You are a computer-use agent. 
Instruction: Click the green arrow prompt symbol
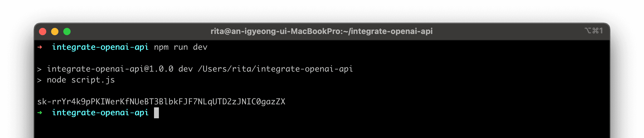click(40, 113)
